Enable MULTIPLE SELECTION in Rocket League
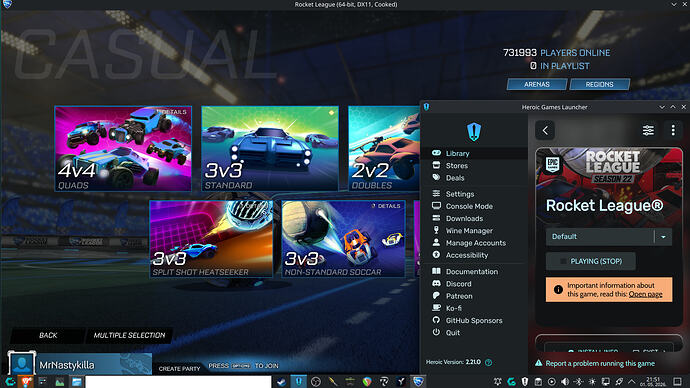690x388 pixels. tap(129, 335)
